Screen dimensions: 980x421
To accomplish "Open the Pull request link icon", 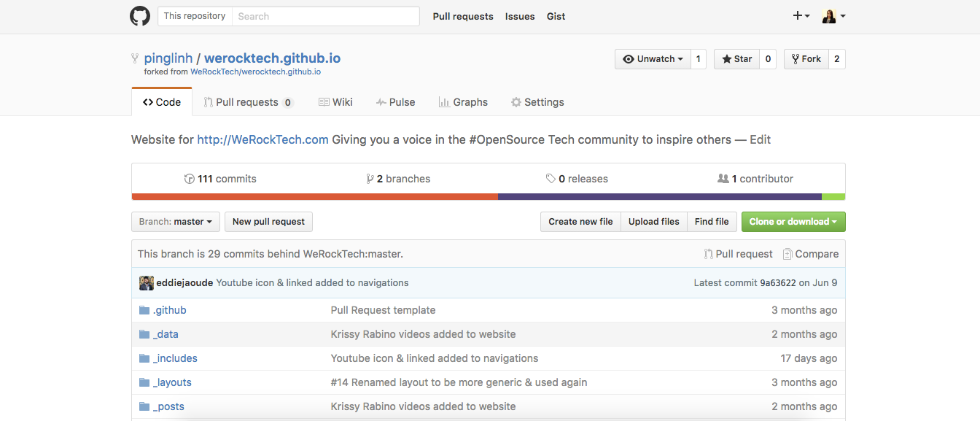I will [708, 254].
